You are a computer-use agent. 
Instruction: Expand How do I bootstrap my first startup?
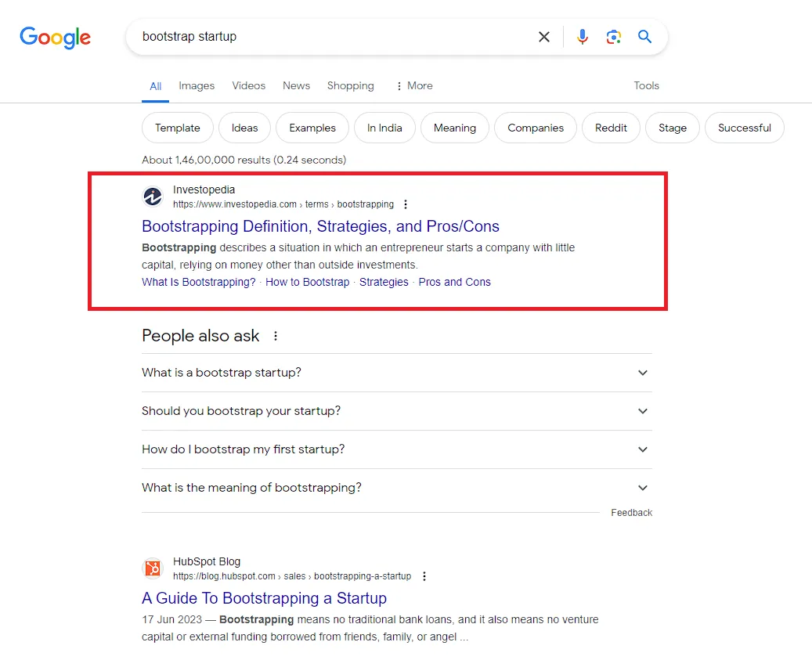click(397, 449)
